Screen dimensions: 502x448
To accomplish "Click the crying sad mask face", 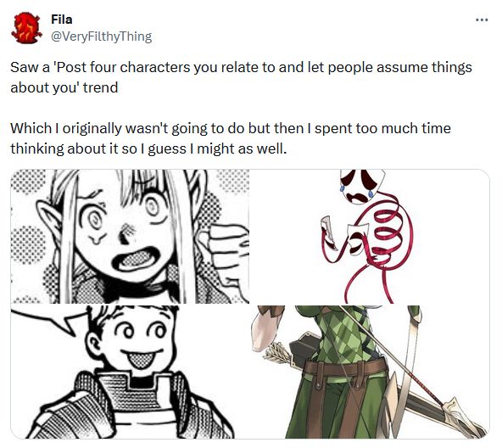I will coord(362,187).
